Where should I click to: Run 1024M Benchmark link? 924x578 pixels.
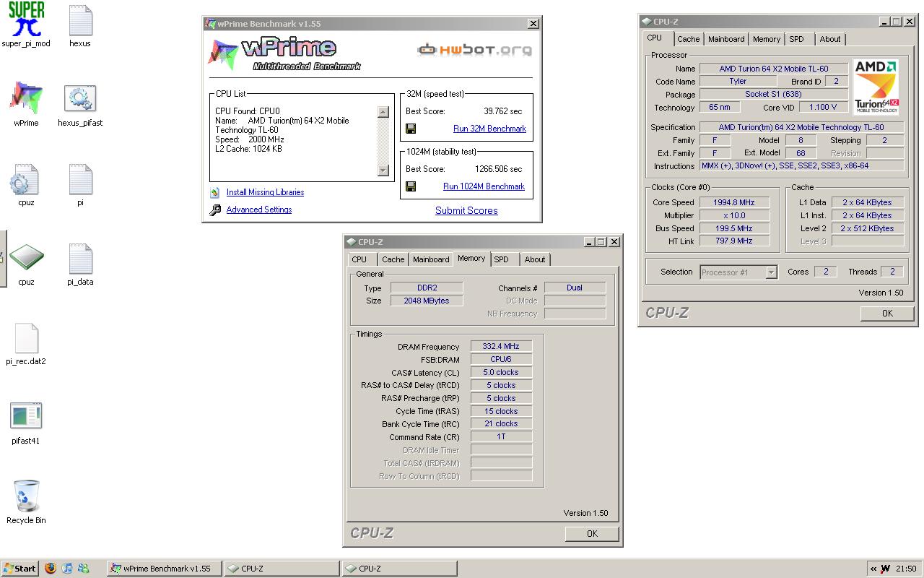[x=484, y=186]
